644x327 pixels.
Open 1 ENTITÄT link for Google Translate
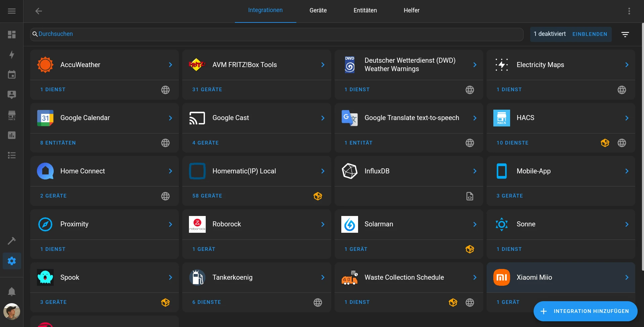coord(358,143)
